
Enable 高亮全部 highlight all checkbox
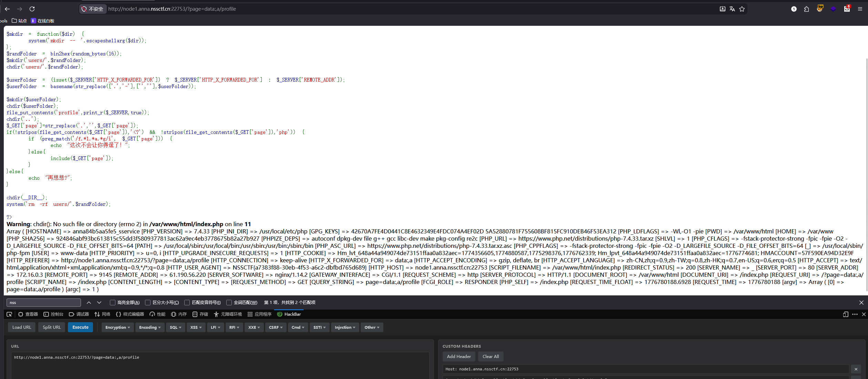pyautogui.click(x=113, y=303)
